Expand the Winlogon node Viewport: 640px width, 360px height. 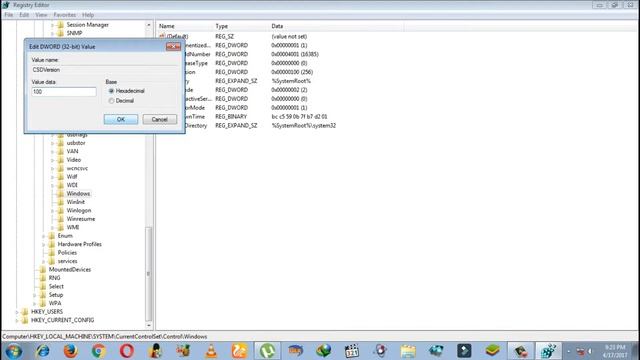click(x=52, y=211)
